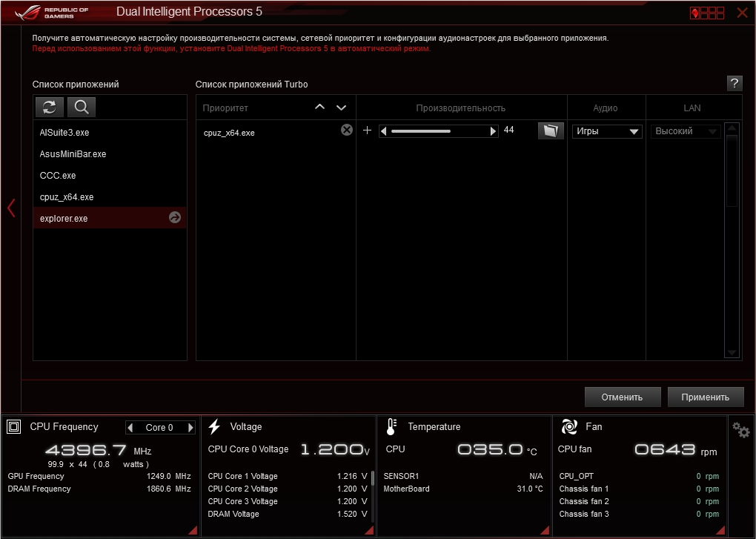Open the LAN dropdown set to Высокий
The height and width of the screenshot is (539, 756).
pyautogui.click(x=685, y=131)
